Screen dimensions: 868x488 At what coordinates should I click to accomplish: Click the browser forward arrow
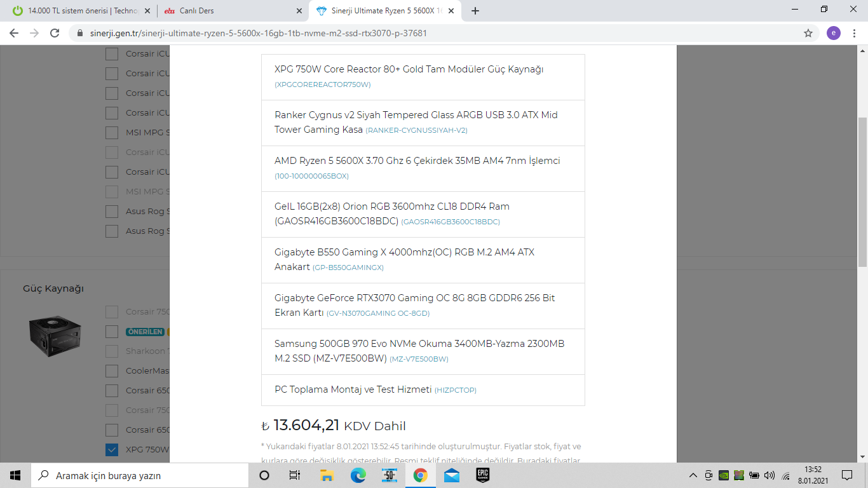pos(34,33)
